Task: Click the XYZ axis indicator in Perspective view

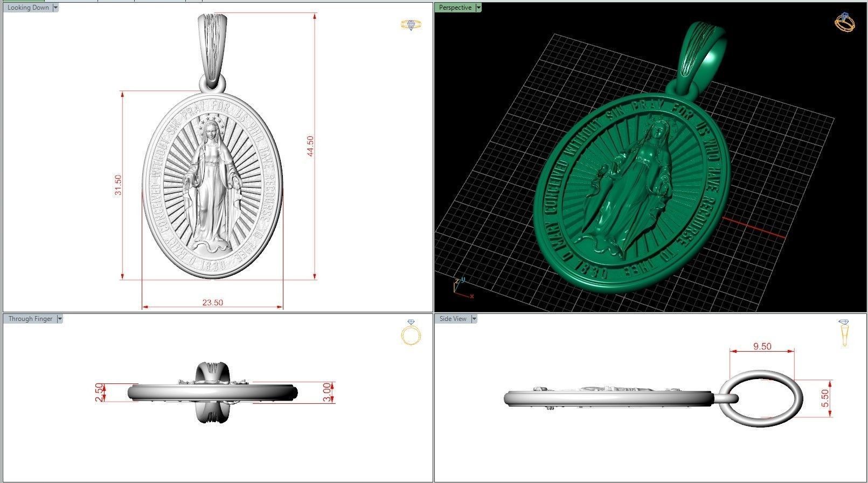Action: point(462,288)
